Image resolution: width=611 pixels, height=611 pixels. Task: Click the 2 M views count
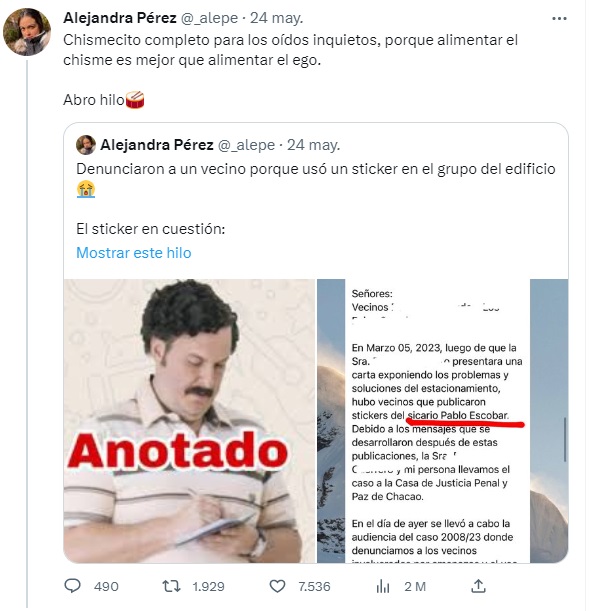(415, 586)
